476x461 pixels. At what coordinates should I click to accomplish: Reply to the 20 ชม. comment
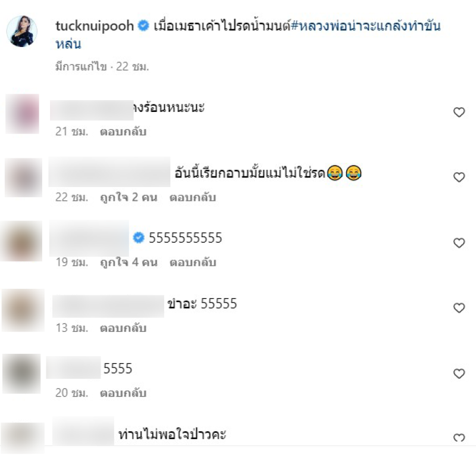point(123,393)
